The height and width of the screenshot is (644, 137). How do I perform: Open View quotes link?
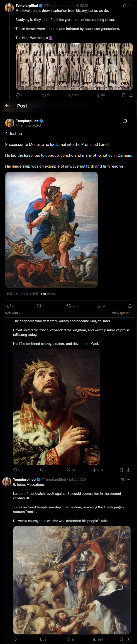(122, 313)
